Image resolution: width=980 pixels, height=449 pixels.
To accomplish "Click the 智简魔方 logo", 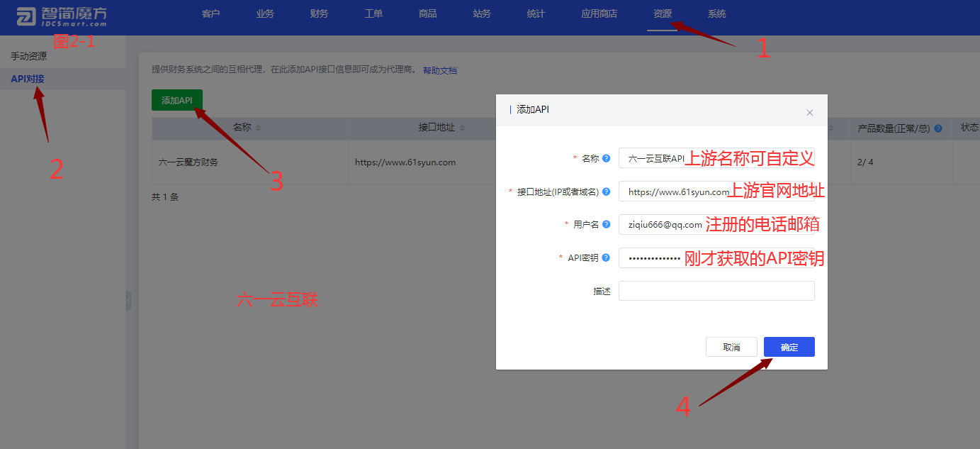I will click(x=62, y=17).
